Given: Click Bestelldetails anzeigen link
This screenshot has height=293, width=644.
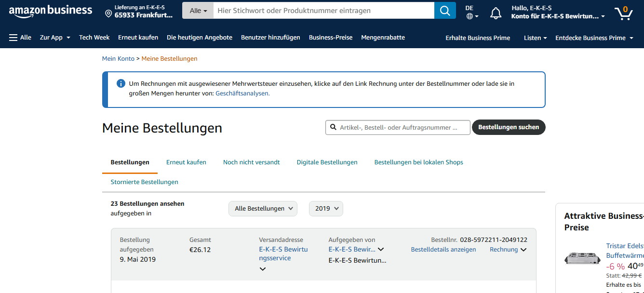Looking at the screenshot, I should pos(443,250).
